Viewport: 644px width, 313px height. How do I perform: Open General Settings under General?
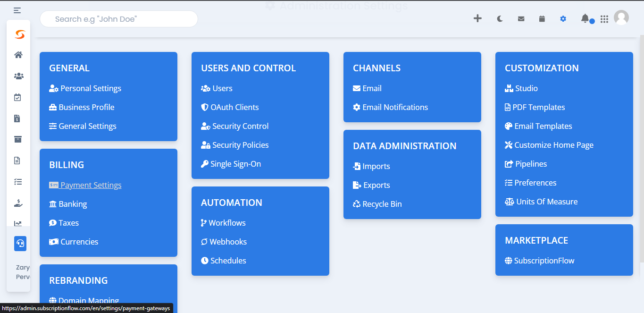point(87,126)
